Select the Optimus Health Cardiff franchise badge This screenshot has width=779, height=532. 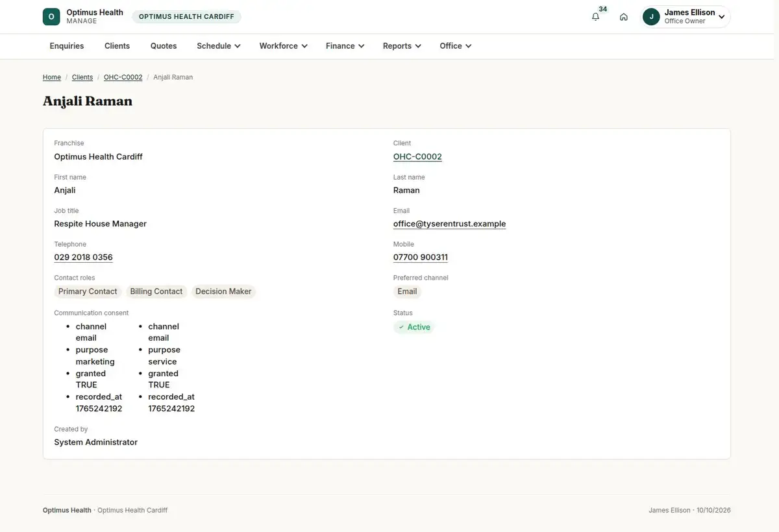(x=186, y=17)
